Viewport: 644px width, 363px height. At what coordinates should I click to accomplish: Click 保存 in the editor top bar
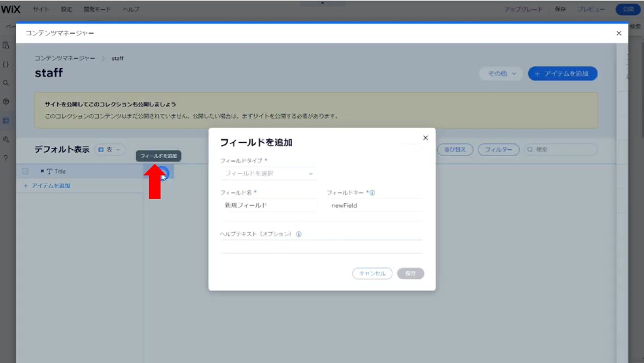pos(560,10)
